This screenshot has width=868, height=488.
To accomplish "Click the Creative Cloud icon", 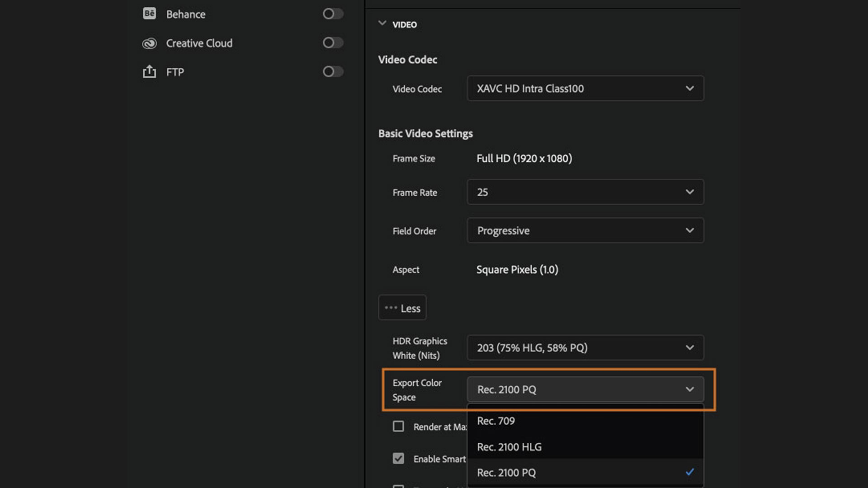I will coord(149,43).
